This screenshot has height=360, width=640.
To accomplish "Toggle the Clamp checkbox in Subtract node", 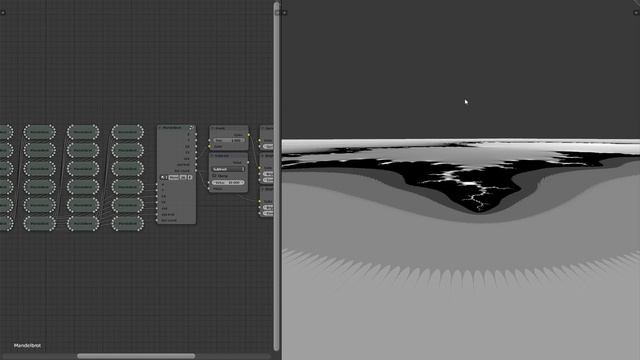I will coord(214,176).
